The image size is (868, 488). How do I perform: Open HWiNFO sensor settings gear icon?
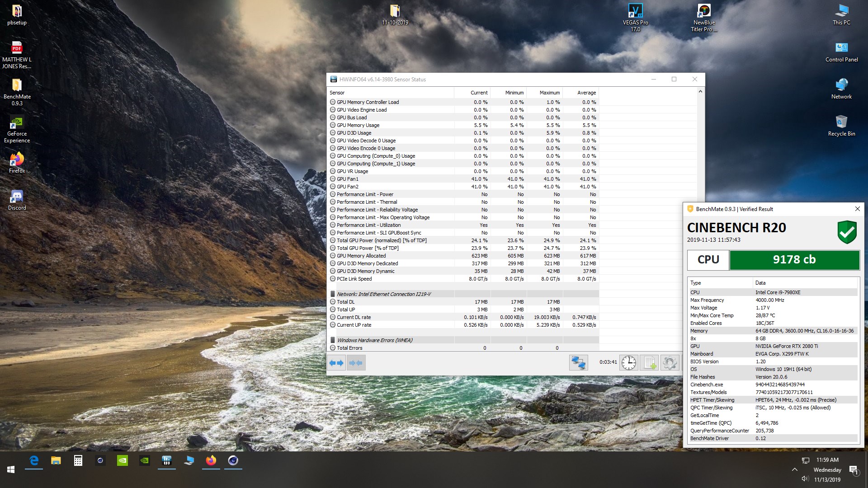670,362
